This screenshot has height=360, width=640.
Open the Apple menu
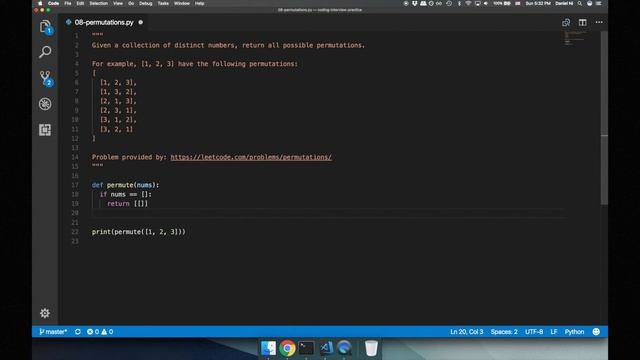pos(40,3)
